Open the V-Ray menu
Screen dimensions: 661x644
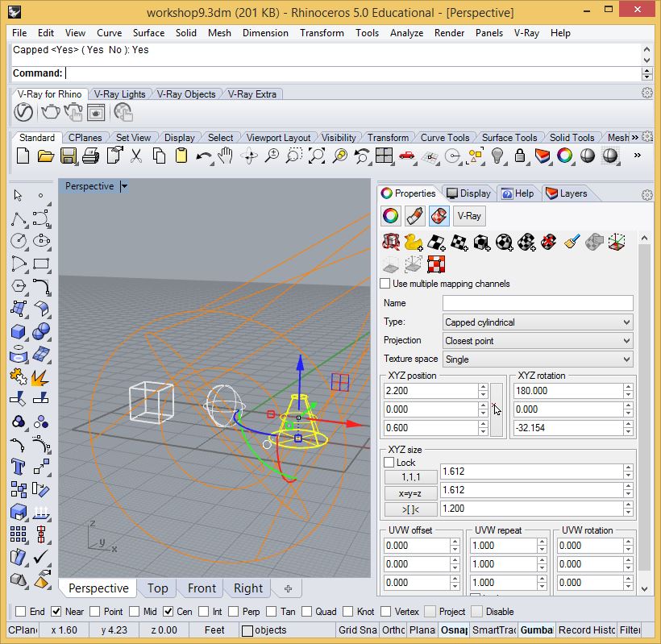(x=526, y=33)
